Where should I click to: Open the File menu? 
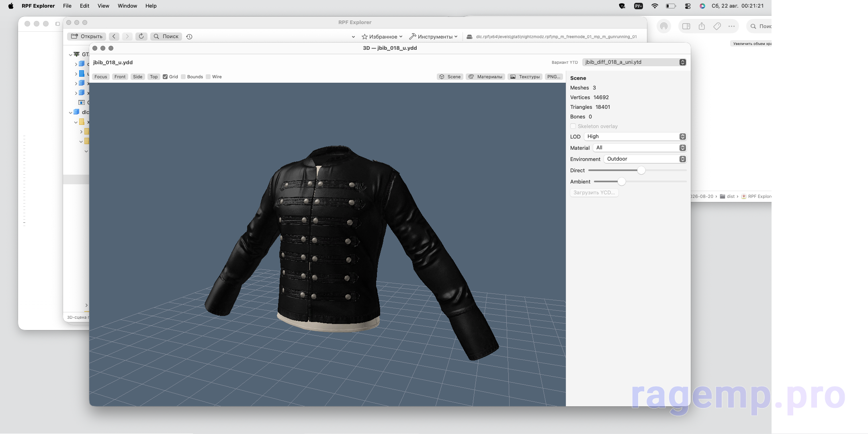pos(67,6)
